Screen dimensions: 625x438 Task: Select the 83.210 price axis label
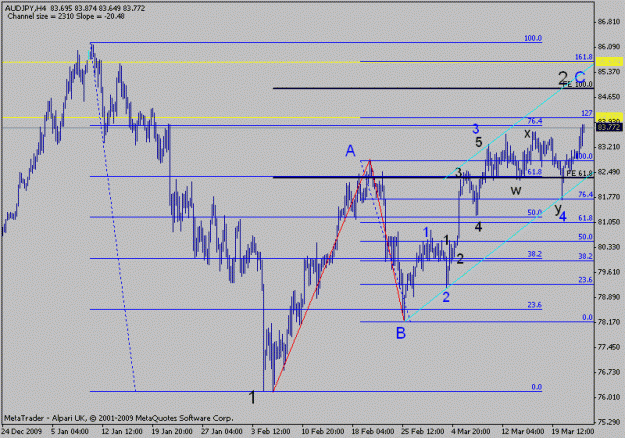609,147
